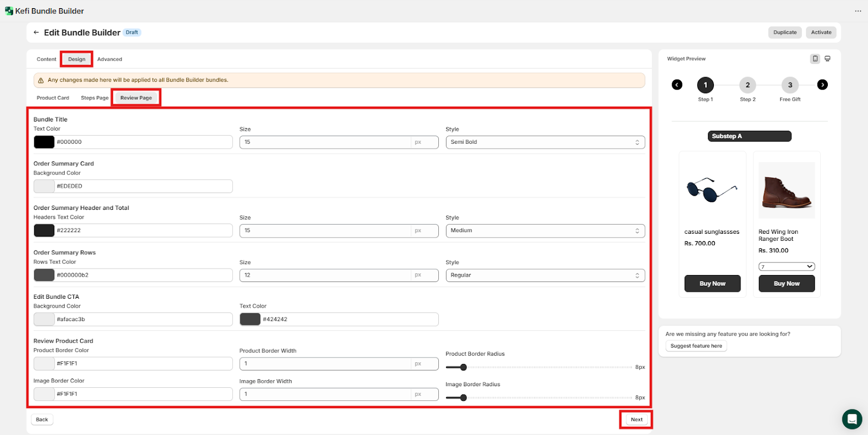The height and width of the screenshot is (435, 868).
Task: Switch to the Advanced tab
Action: 110,59
